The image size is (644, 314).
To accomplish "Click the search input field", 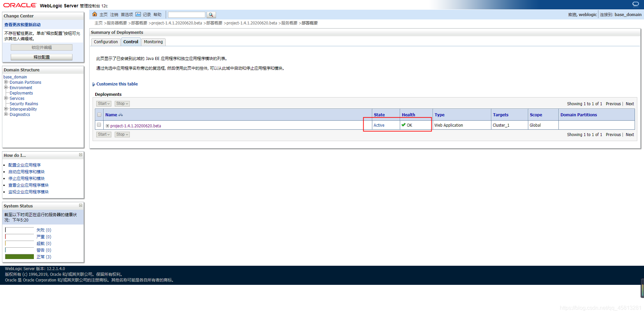I will tap(186, 15).
